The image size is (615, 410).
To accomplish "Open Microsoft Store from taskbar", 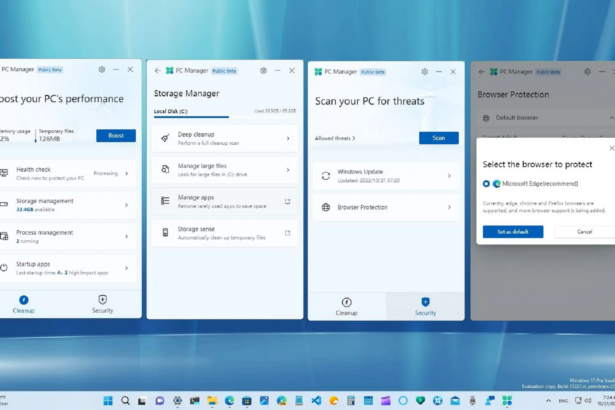I will pos(247,401).
